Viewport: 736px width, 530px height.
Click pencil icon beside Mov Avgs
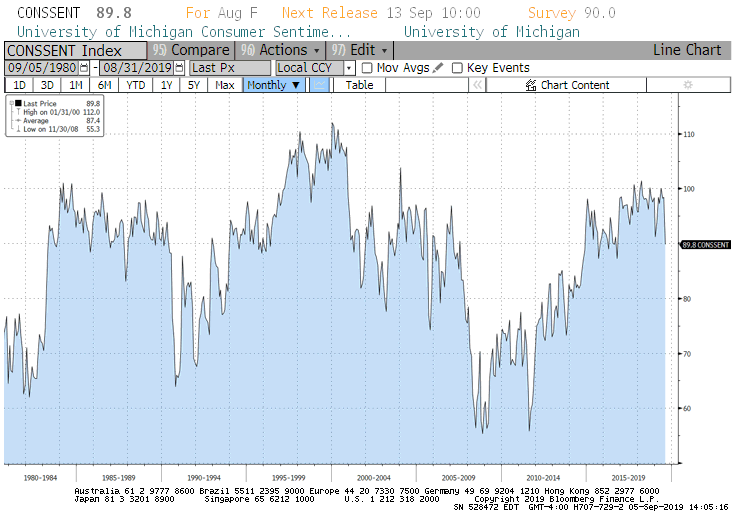438,68
